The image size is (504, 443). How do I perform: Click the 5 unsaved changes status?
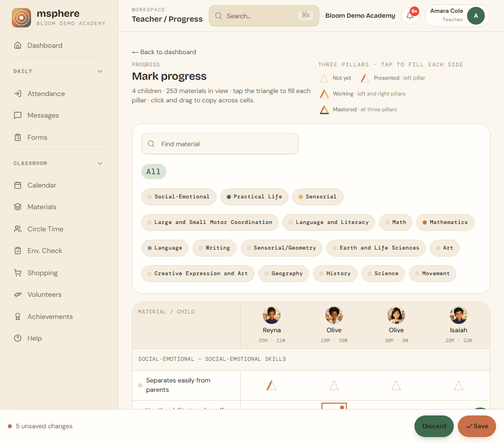point(40,426)
